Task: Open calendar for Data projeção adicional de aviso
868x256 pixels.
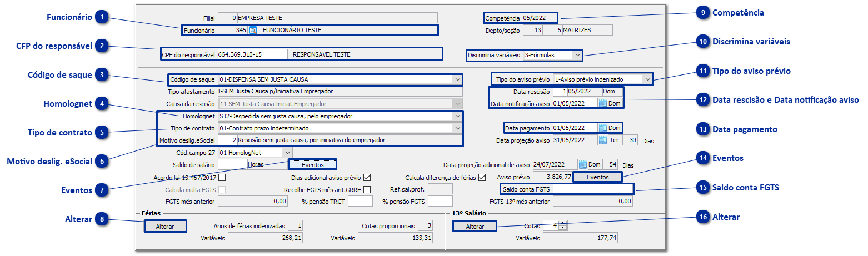Action: [583, 165]
